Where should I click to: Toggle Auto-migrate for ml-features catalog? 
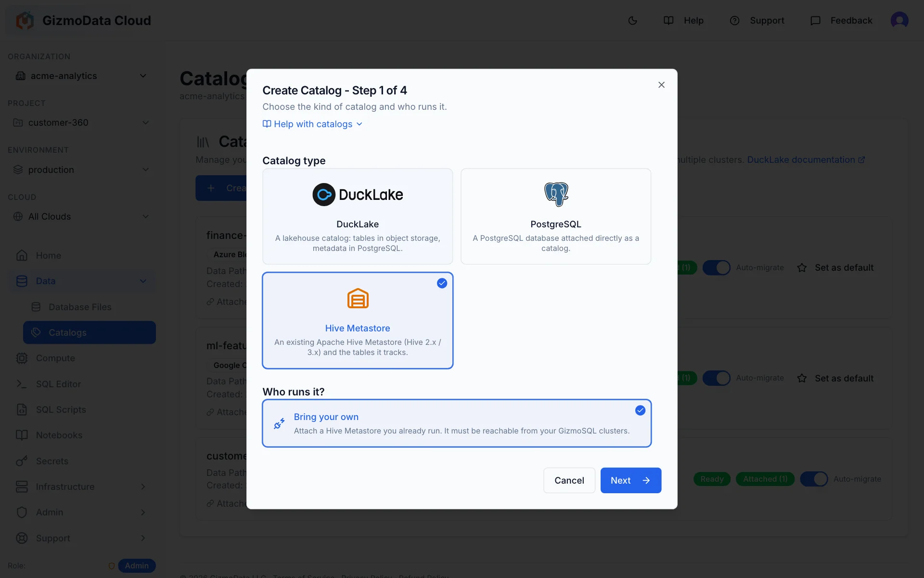pyautogui.click(x=717, y=378)
